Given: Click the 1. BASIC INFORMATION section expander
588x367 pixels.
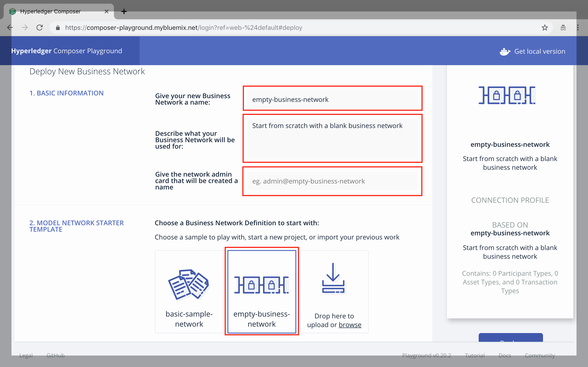Looking at the screenshot, I should pyautogui.click(x=66, y=93).
